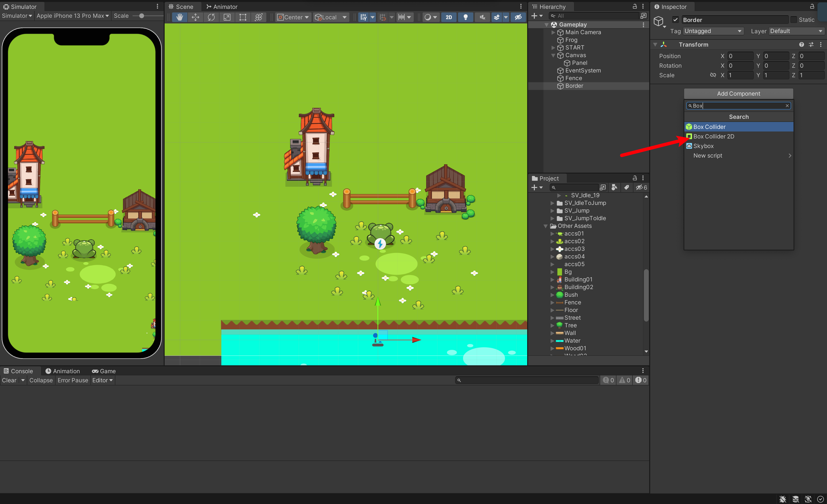Expand the START object in Hierarchy

(553, 48)
